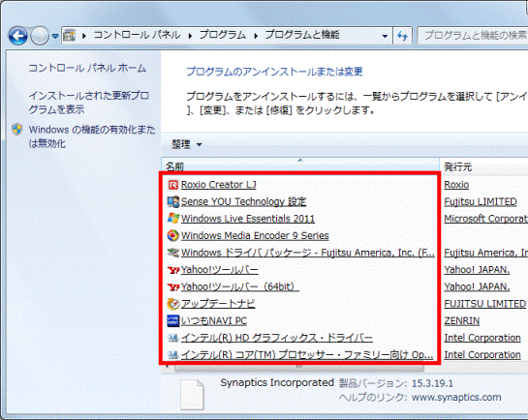528x420 pixels.
Task: Open コントロール パネル ホーム link
Action: click(87, 69)
